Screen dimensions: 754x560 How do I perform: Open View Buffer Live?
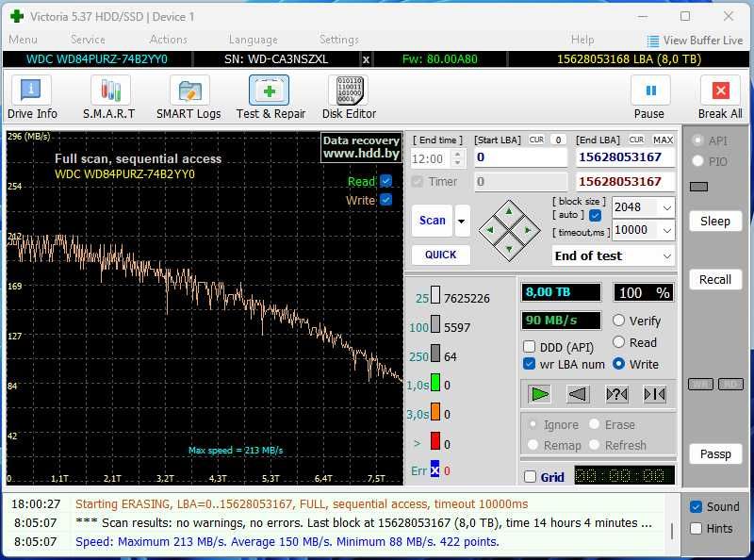pos(695,41)
